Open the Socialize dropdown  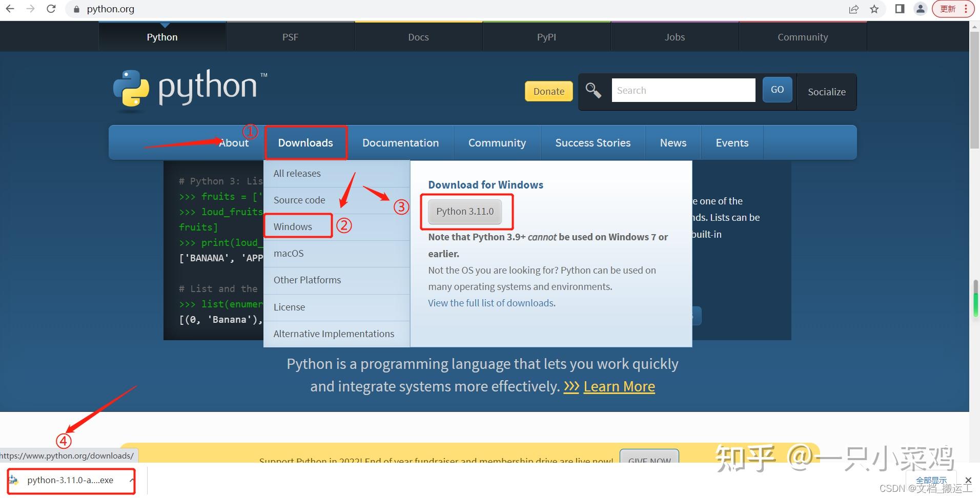point(826,92)
